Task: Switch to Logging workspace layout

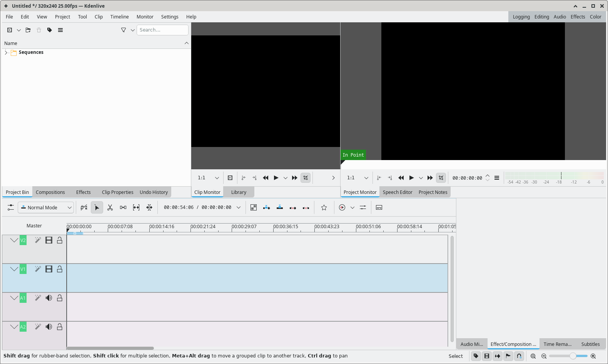Action: tap(521, 17)
